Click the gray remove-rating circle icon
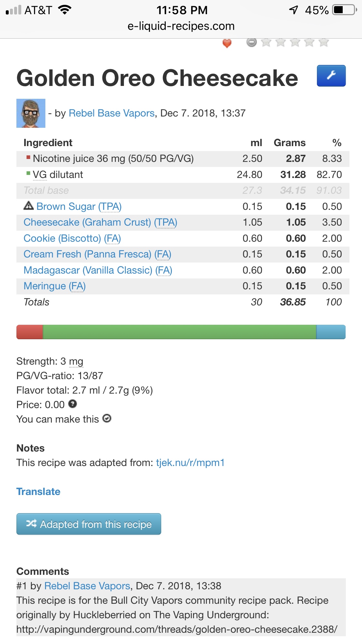This screenshot has width=362, height=644. point(251,42)
